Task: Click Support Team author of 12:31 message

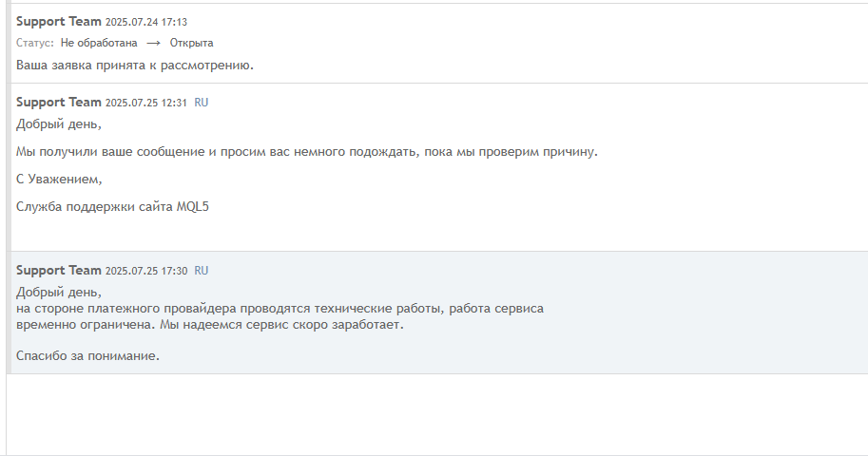Action: (59, 103)
